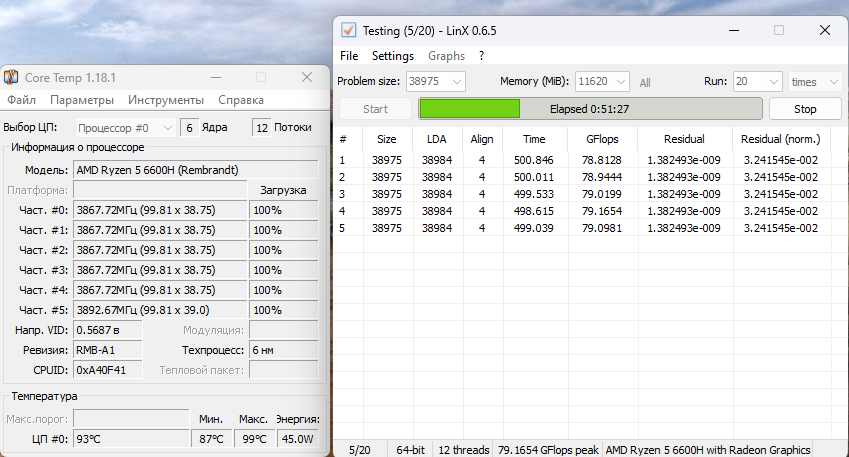This screenshot has height=457, width=849.
Task: Click the 5/20 status bar entry
Action: 360,450
